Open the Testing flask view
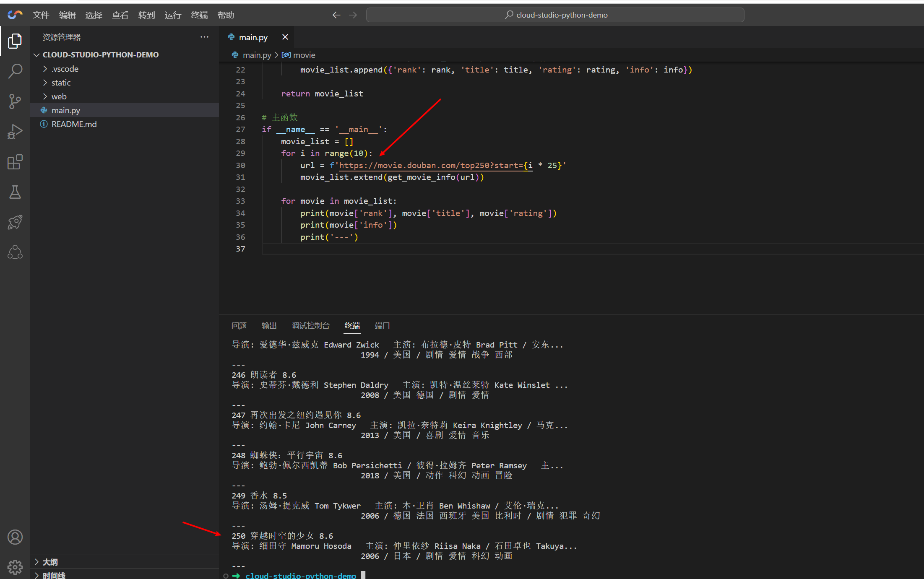 [15, 192]
